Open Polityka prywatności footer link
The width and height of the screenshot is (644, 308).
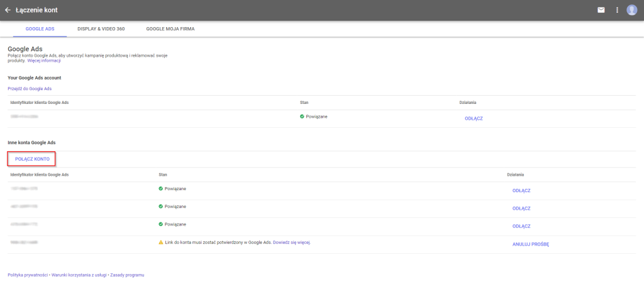pyautogui.click(x=28, y=275)
